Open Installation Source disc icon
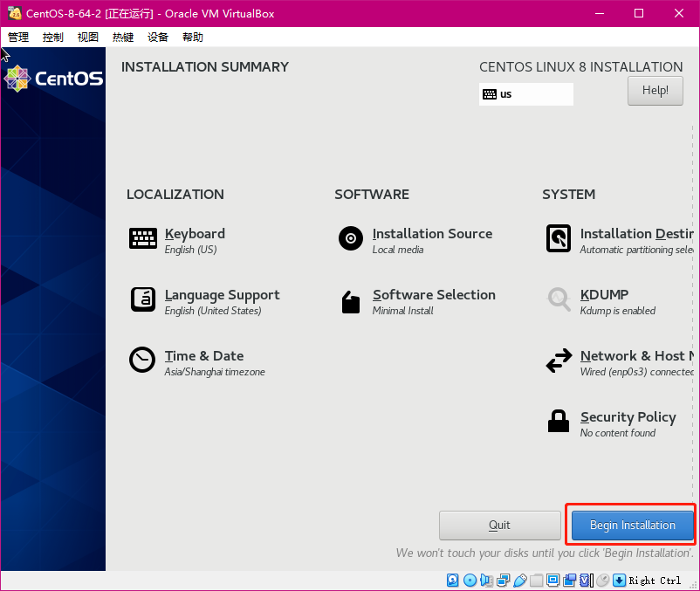The height and width of the screenshot is (591, 700). (351, 238)
